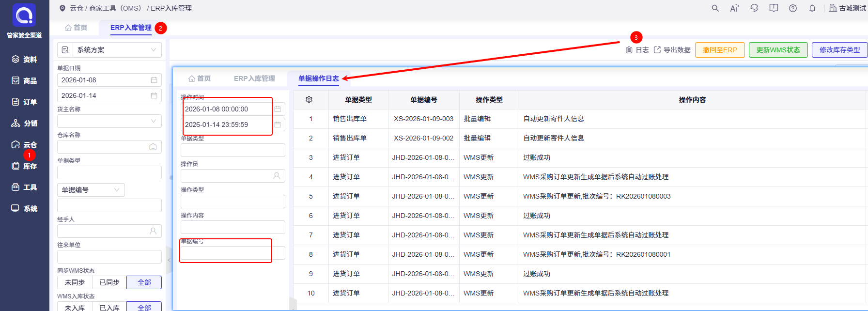Click cell XS-2026-01-09-002
The image size is (868, 311).
click(x=424, y=138)
